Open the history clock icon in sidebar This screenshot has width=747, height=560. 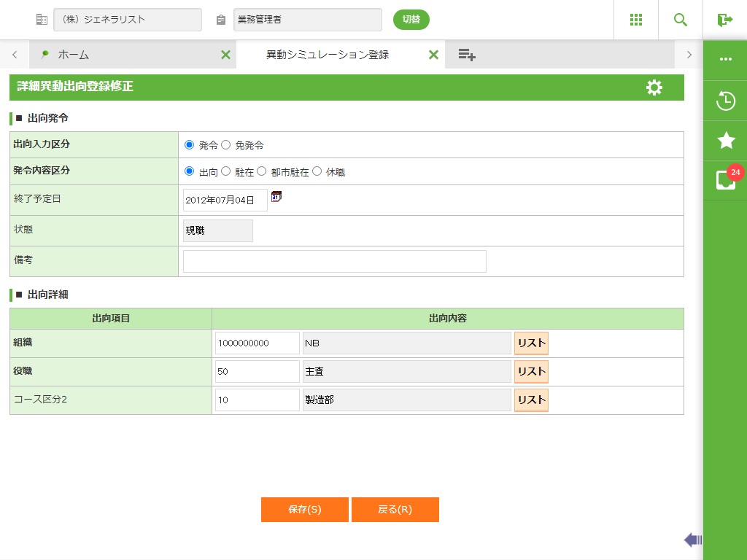pos(725,101)
